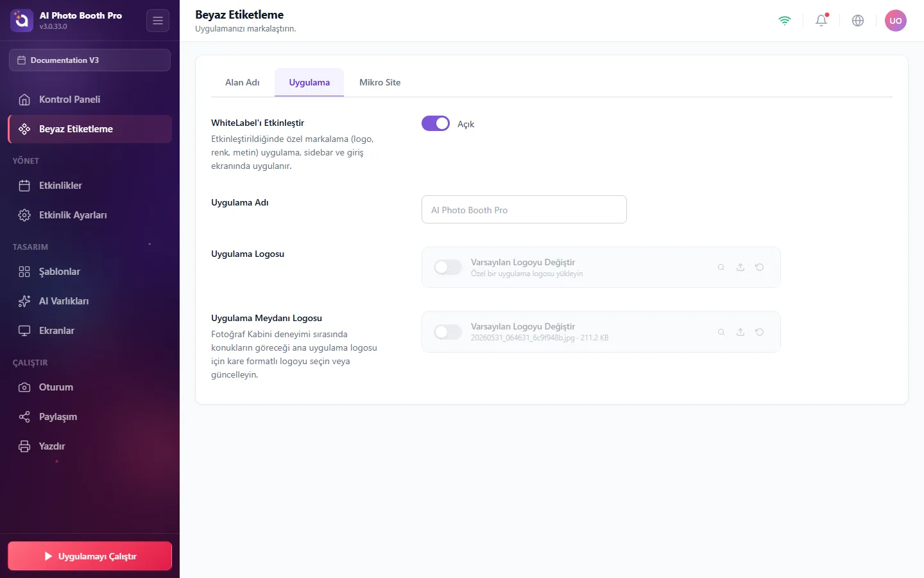The image size is (924, 578).
Task: Open the Oturum section
Action: (90, 387)
